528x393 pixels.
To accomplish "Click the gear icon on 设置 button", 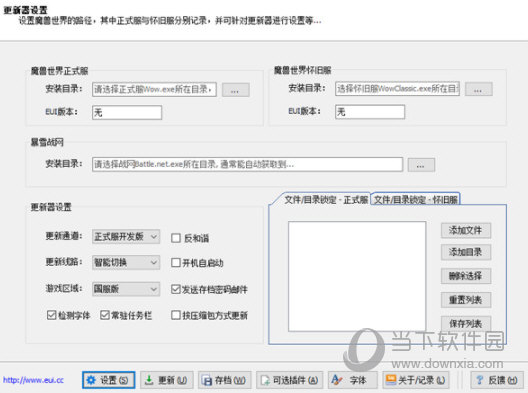I will coord(91,380).
